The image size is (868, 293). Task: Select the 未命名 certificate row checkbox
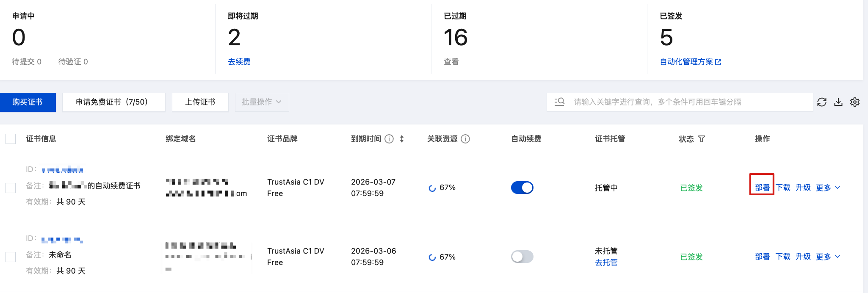coord(11,257)
